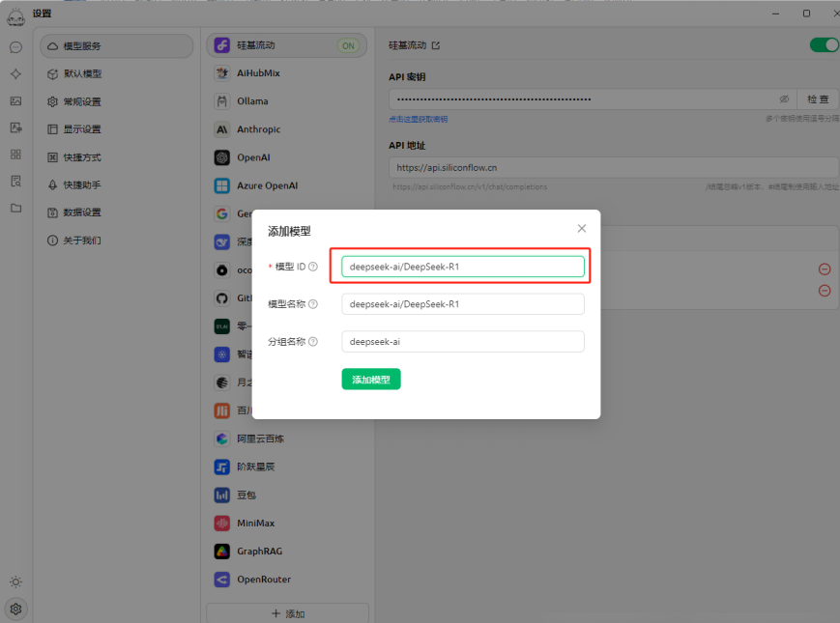Image resolution: width=840 pixels, height=623 pixels.
Task: Select 默认模型 settings menu
Action: click(116, 73)
